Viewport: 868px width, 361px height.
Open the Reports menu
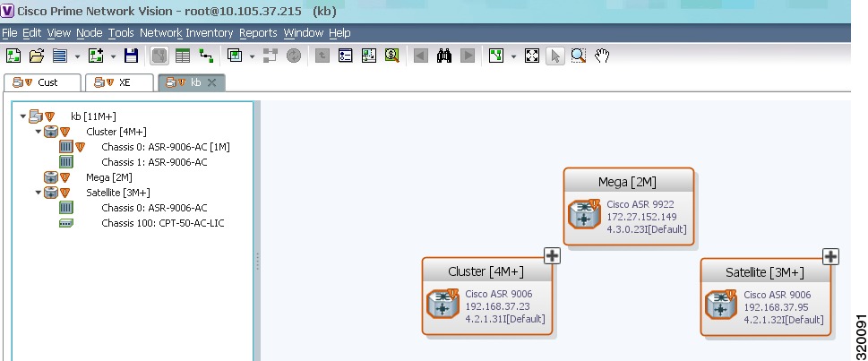(x=258, y=33)
